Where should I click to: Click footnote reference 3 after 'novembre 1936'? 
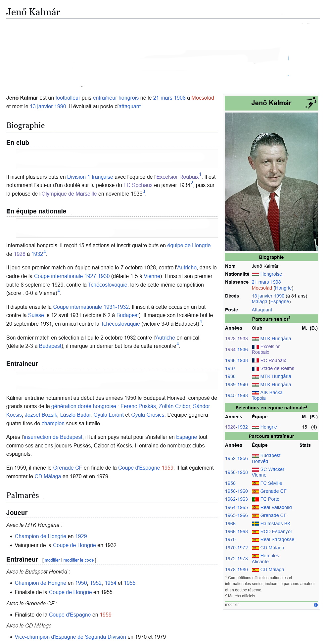[144, 192]
